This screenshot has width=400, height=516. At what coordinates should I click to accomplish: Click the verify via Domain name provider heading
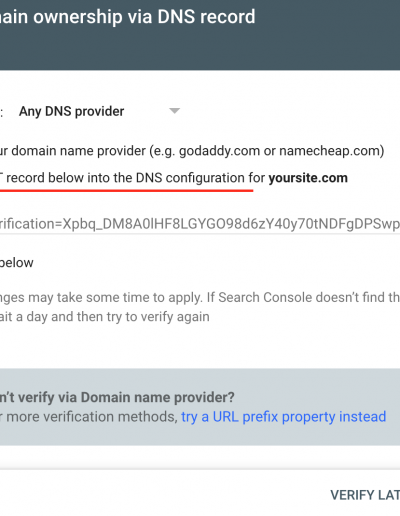click(x=117, y=397)
